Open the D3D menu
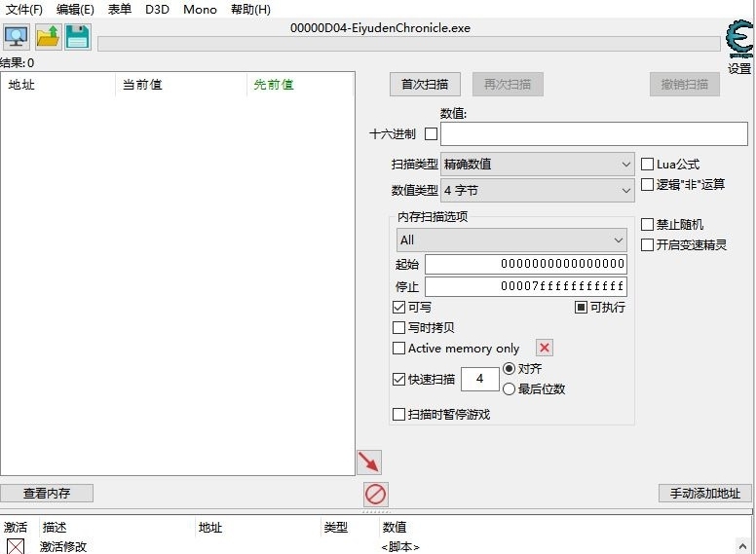Viewport: 756px width, 554px height. pos(157,9)
